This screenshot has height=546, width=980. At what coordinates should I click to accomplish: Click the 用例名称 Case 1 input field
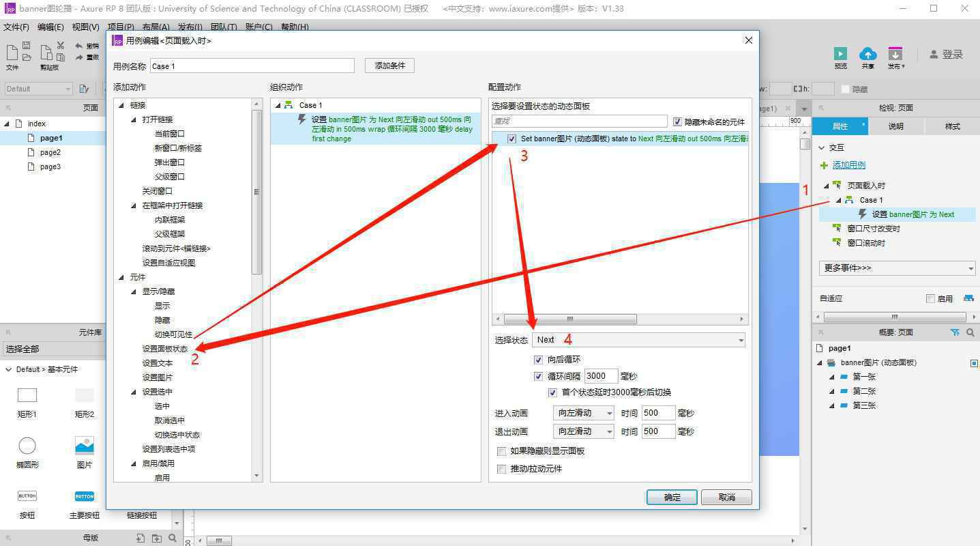coord(252,66)
